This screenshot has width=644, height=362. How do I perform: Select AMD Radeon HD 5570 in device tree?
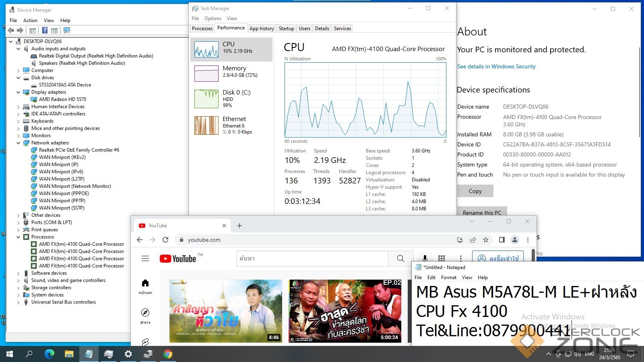(62, 99)
